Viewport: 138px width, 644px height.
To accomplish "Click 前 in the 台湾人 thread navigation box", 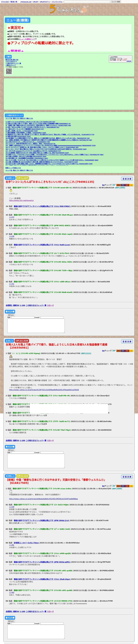I will click(x=126, y=342).
